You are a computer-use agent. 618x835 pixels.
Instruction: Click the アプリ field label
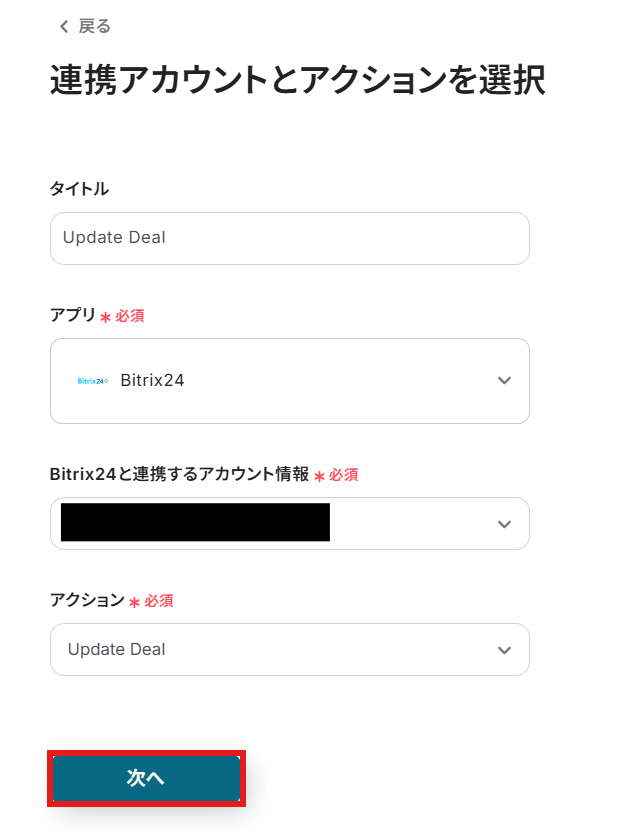click(x=73, y=315)
